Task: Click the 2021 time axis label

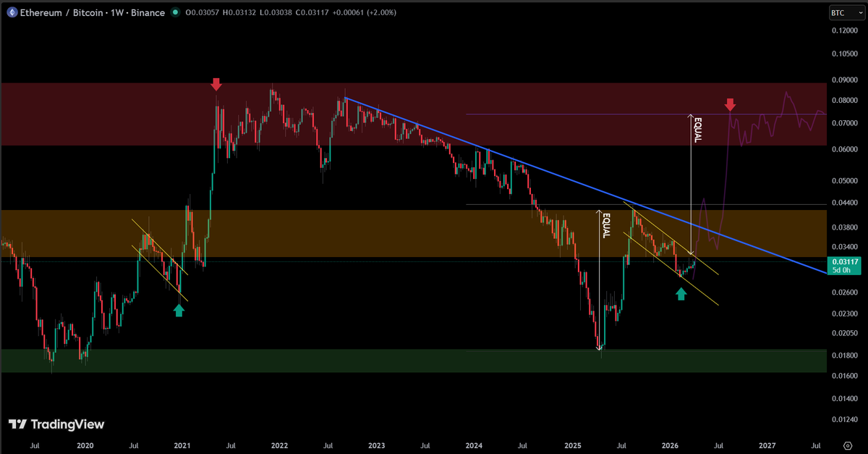Action: 182,444
